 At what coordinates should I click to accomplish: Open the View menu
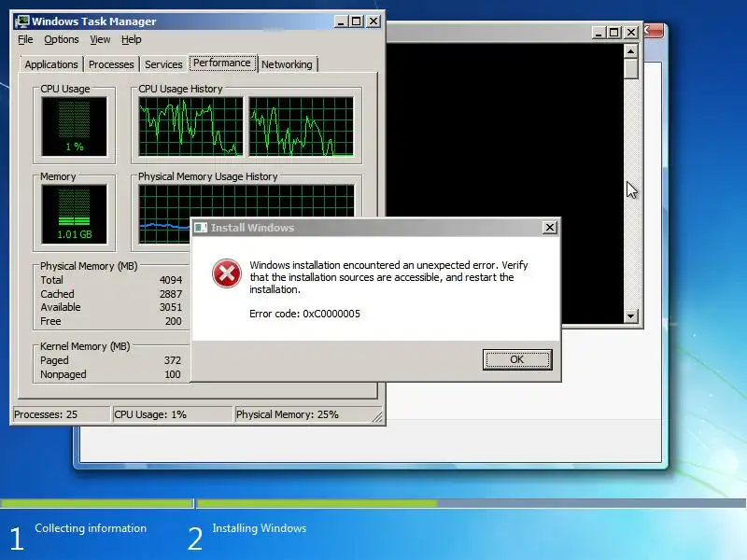coord(100,39)
